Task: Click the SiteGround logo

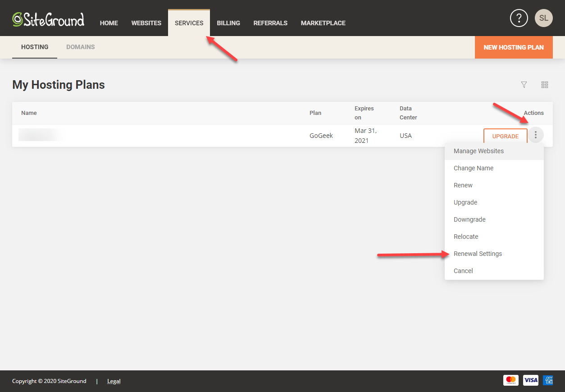Action: [x=48, y=19]
